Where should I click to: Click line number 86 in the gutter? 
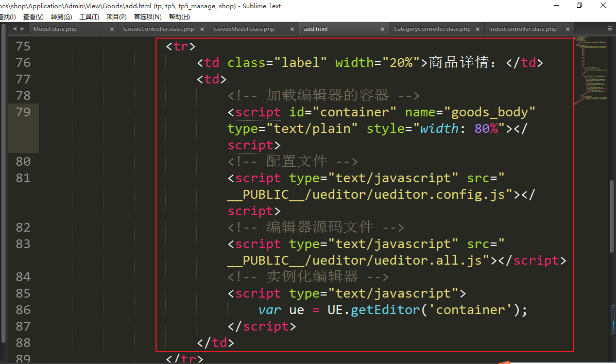[24, 309]
